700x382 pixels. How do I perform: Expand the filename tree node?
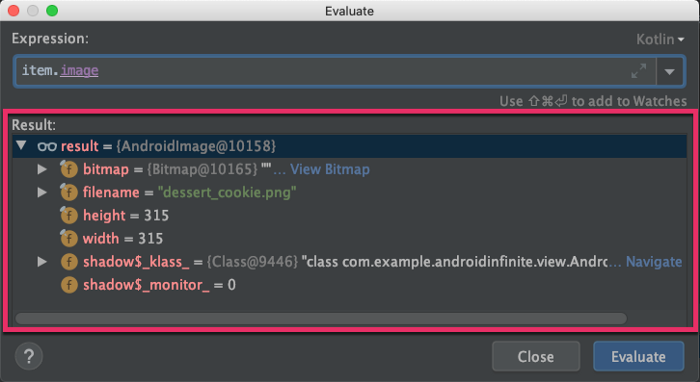[x=42, y=192]
